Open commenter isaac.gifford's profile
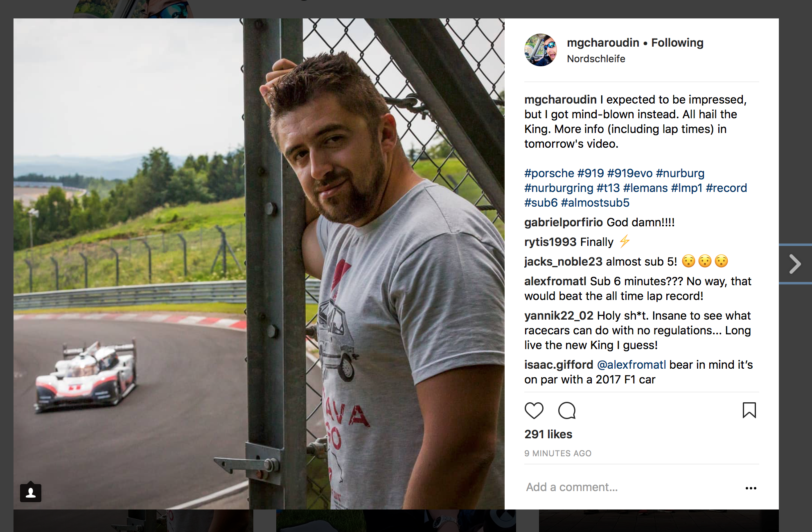 [559, 365]
